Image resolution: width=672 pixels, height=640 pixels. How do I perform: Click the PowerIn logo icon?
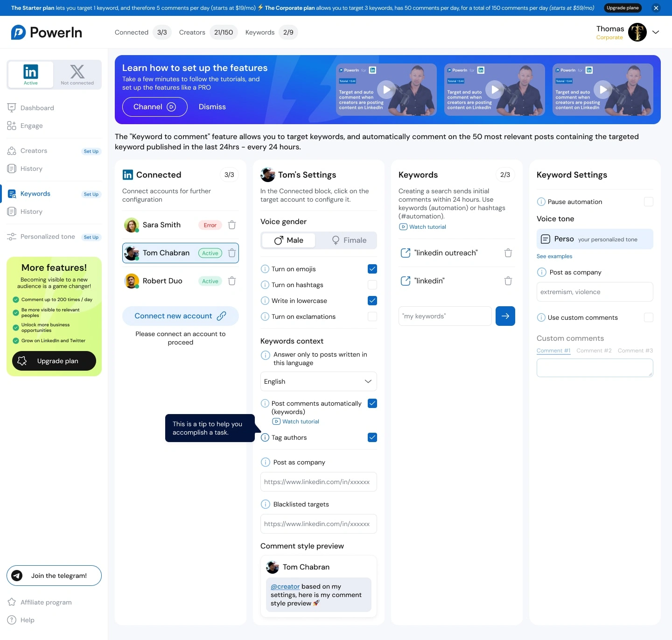click(19, 32)
